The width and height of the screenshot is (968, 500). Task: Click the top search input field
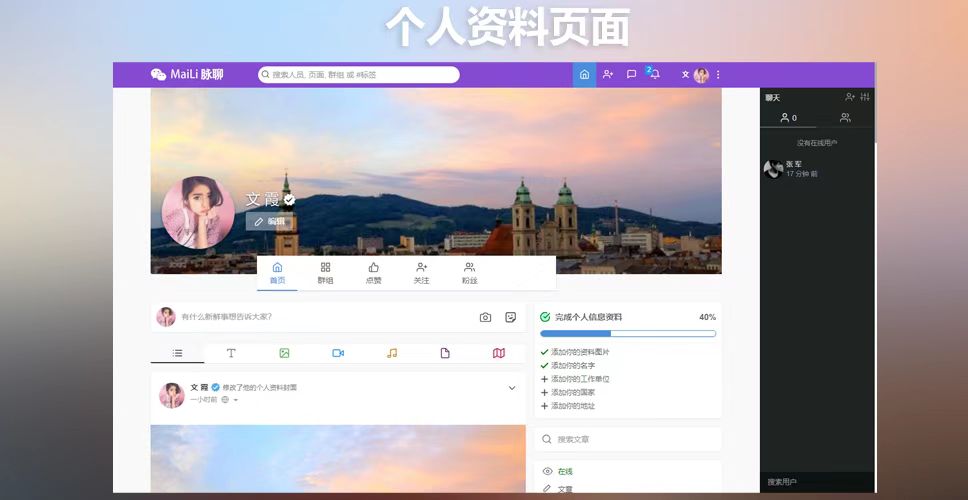(x=360, y=75)
